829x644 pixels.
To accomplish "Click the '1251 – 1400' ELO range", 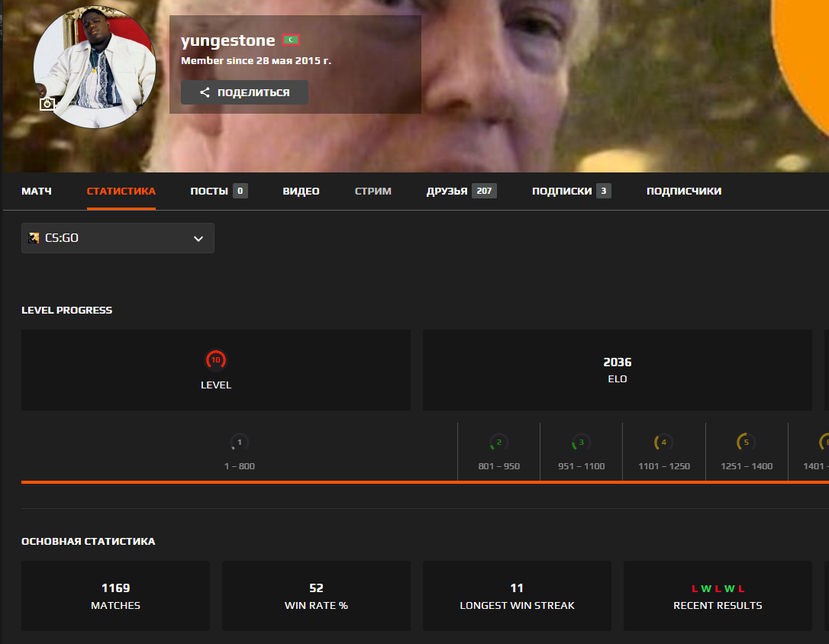I will pos(746,466).
